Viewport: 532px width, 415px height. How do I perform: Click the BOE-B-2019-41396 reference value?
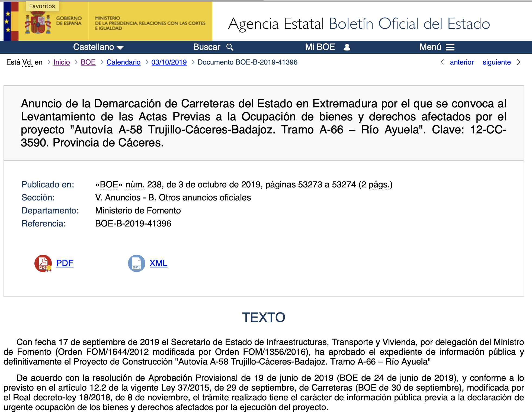133,224
